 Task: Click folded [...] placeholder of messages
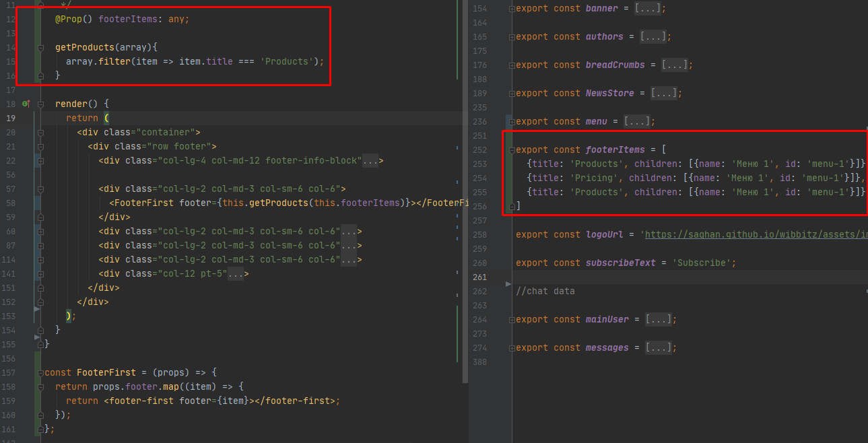pos(659,348)
